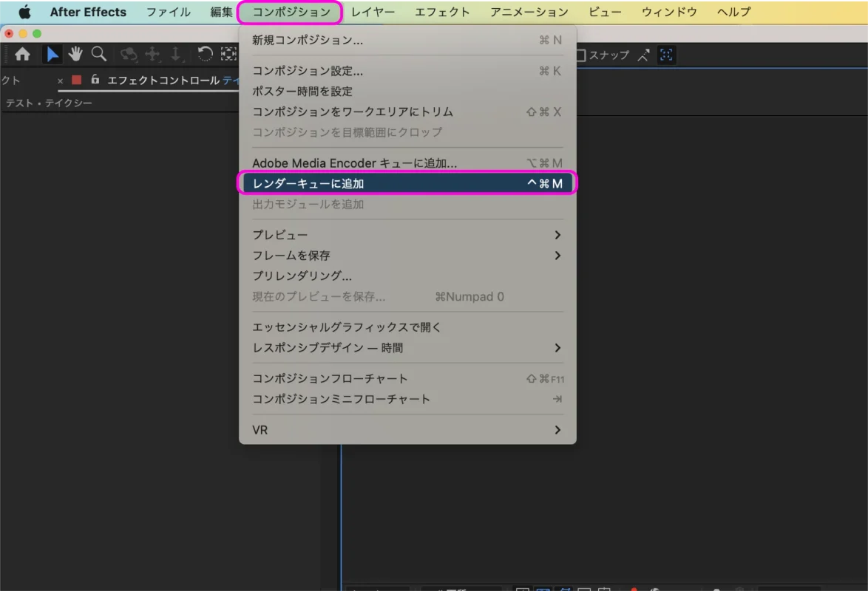This screenshot has width=868, height=591.
Task: Enable the スナップ checkbox
Action: (x=580, y=55)
